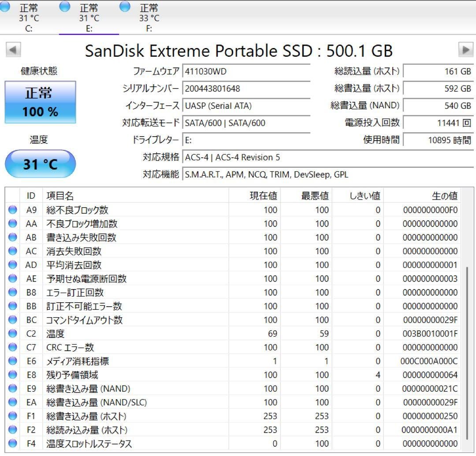Click the しきい値 column header
This screenshot has width=476, height=456.
click(x=357, y=196)
